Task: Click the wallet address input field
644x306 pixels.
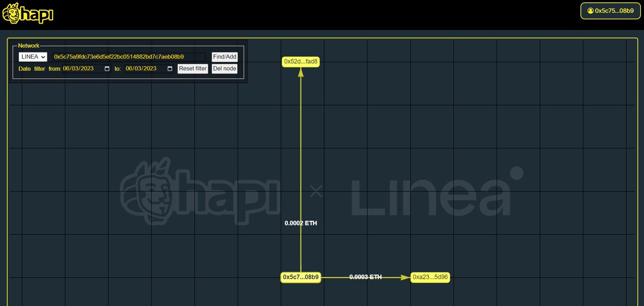Action: tap(129, 56)
